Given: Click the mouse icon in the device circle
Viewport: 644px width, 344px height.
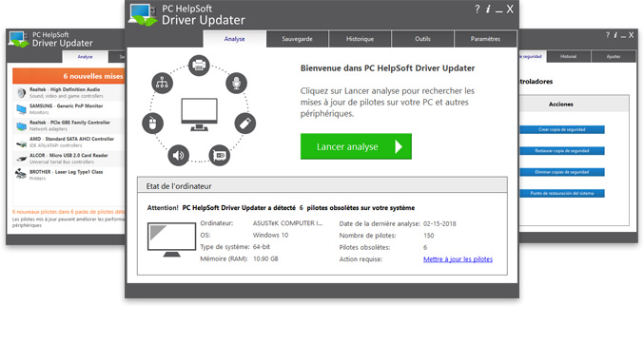Looking at the screenshot, I should (x=152, y=124).
